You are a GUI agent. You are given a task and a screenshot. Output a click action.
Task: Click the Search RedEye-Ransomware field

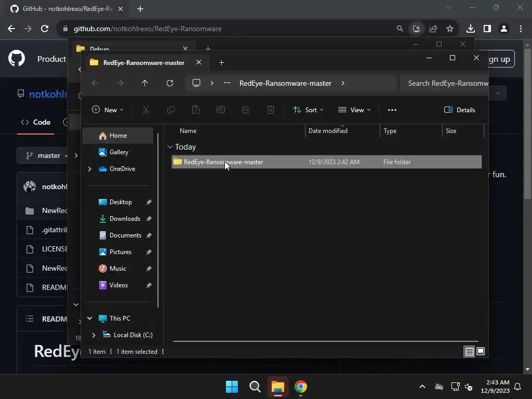(x=445, y=83)
